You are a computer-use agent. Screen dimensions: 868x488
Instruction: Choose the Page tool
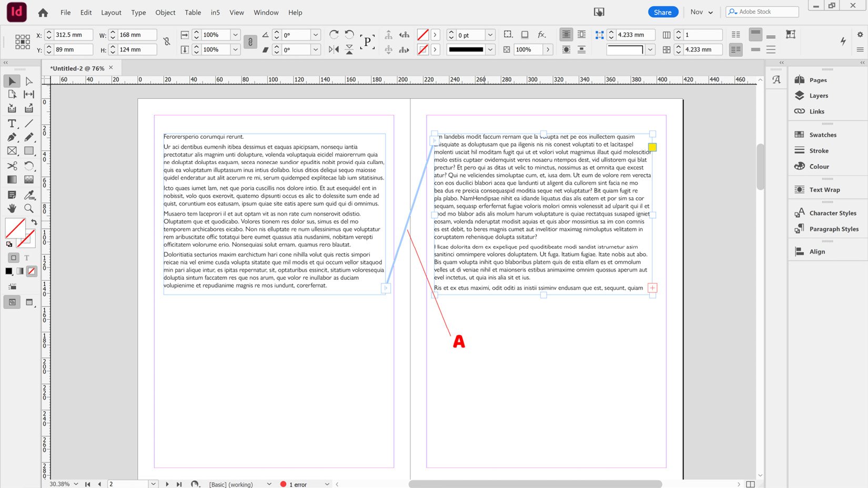click(x=12, y=95)
